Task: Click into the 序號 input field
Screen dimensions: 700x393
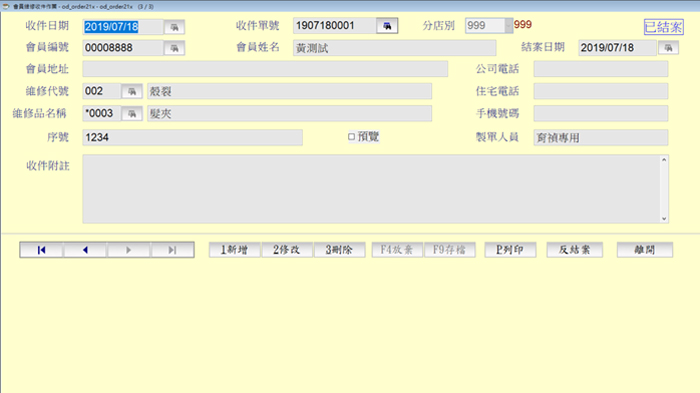Action: coord(192,138)
